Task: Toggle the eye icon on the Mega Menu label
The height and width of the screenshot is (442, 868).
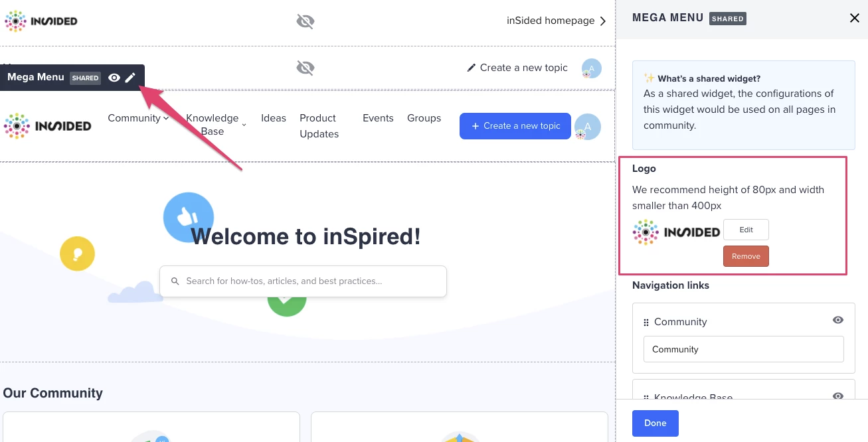Action: 114,78
